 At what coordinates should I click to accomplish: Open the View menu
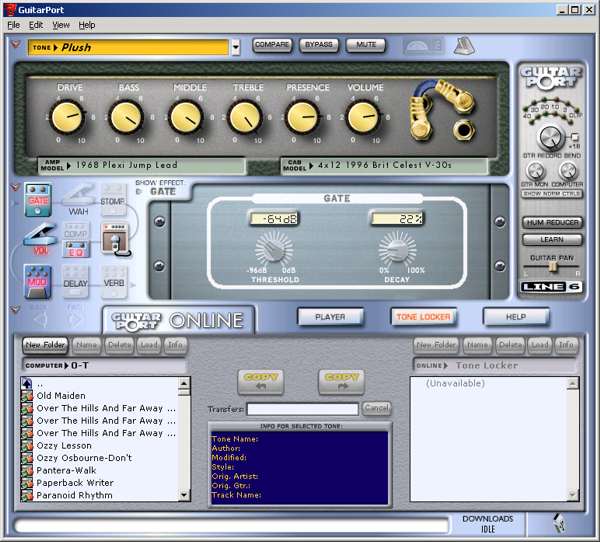point(61,25)
